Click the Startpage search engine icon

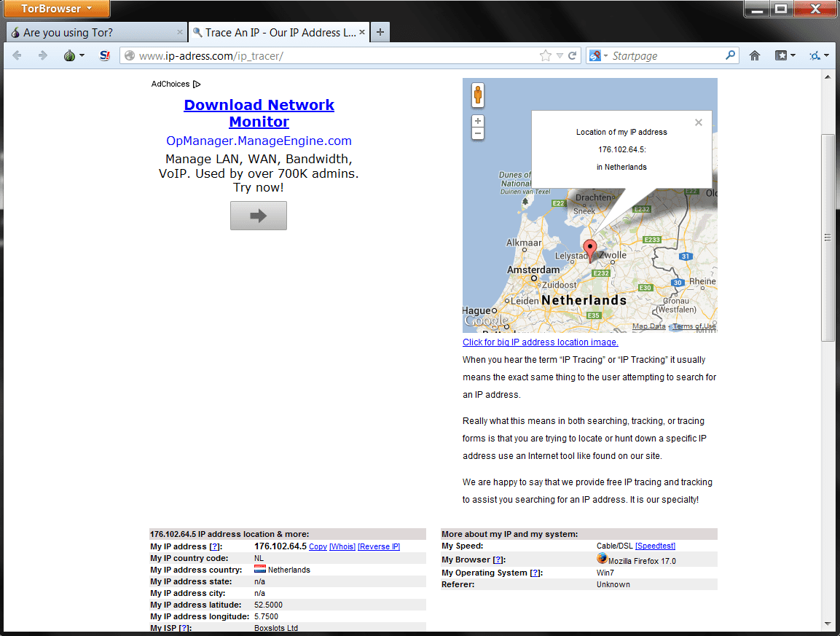point(594,55)
